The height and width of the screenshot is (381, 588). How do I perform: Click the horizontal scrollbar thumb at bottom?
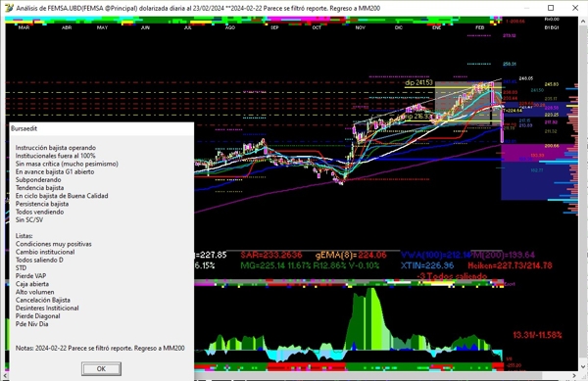point(275,375)
